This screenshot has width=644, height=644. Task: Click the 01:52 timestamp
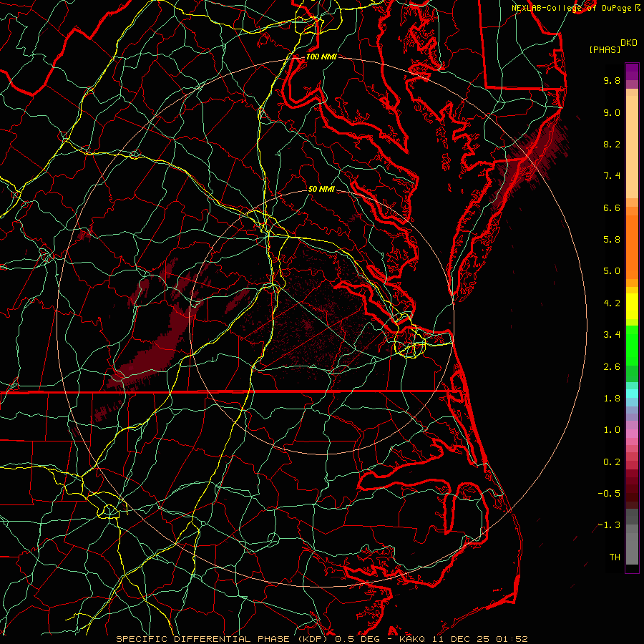[512, 639]
